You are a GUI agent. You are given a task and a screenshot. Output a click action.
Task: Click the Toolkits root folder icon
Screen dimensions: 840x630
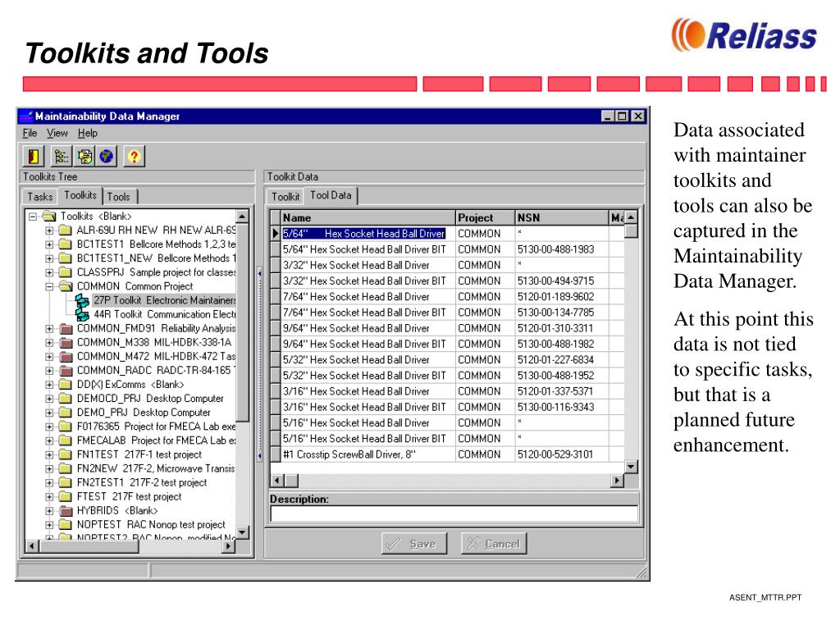49,217
